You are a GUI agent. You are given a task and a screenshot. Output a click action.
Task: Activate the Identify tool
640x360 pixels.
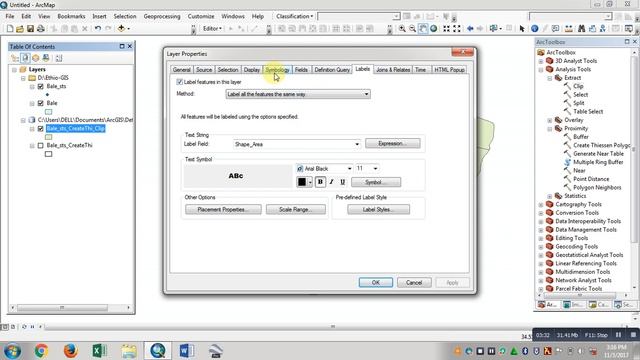click(534, 29)
